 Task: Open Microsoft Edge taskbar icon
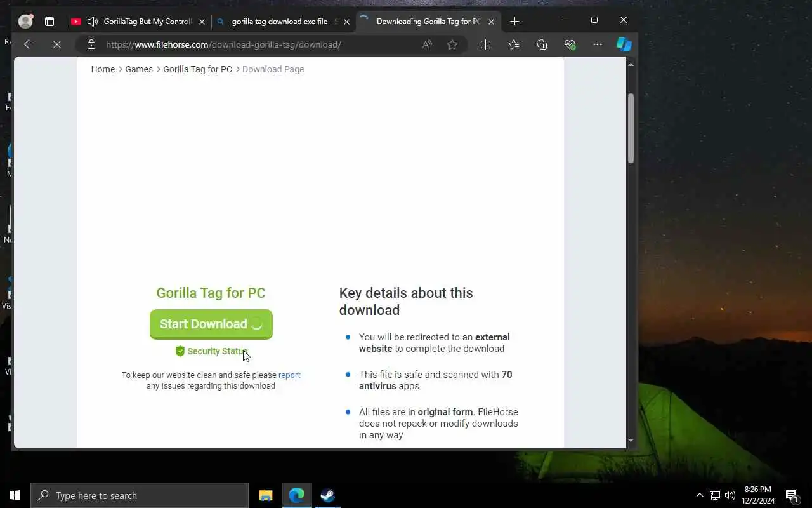(x=297, y=495)
